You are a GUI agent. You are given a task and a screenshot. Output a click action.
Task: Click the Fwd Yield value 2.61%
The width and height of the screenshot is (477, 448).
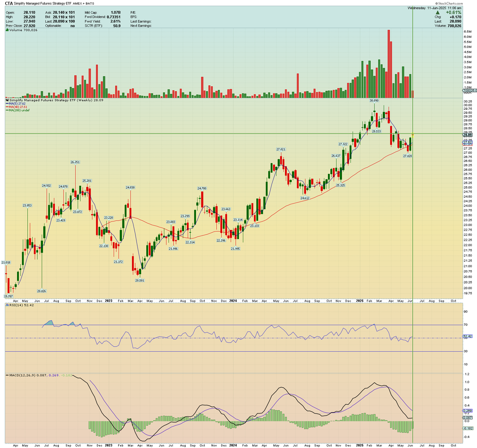[115, 21]
